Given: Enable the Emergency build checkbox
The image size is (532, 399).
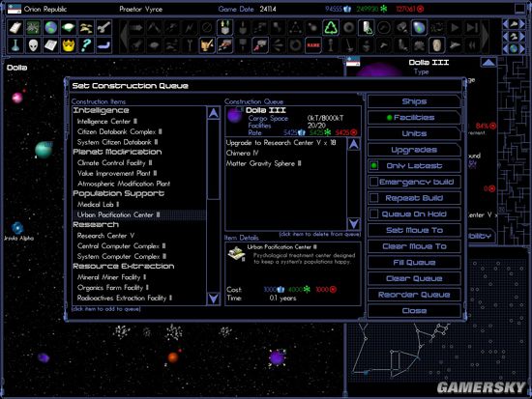Looking at the screenshot, I should (x=374, y=182).
